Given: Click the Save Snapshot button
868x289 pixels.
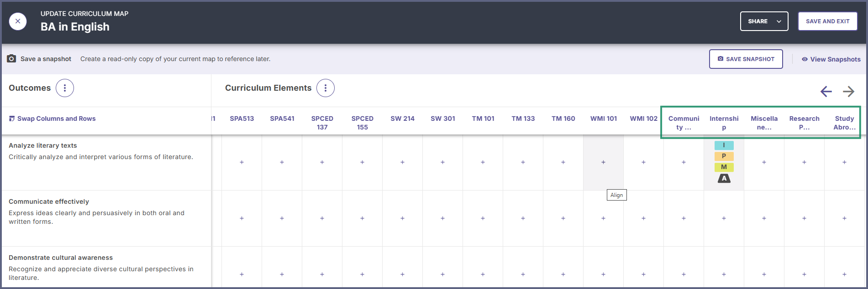Looking at the screenshot, I should [x=746, y=59].
